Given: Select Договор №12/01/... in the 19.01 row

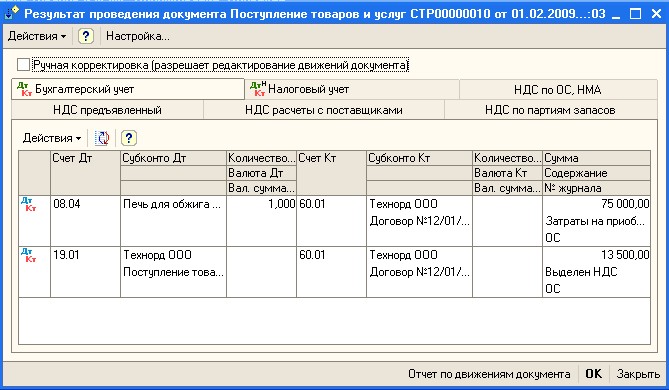Looking at the screenshot, I should 419,272.
